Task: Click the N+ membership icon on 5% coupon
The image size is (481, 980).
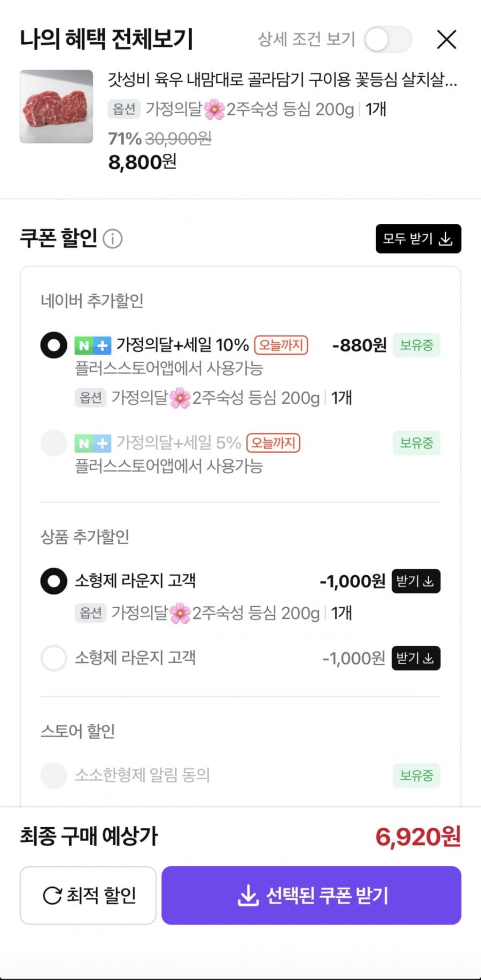Action: pyautogui.click(x=92, y=443)
